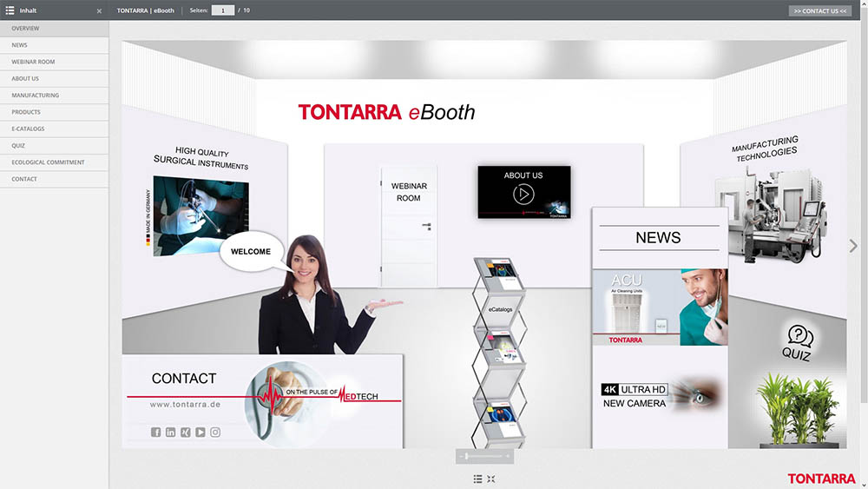868x489 pixels.
Task: Enter the Webinar Room door
Action: (x=409, y=226)
